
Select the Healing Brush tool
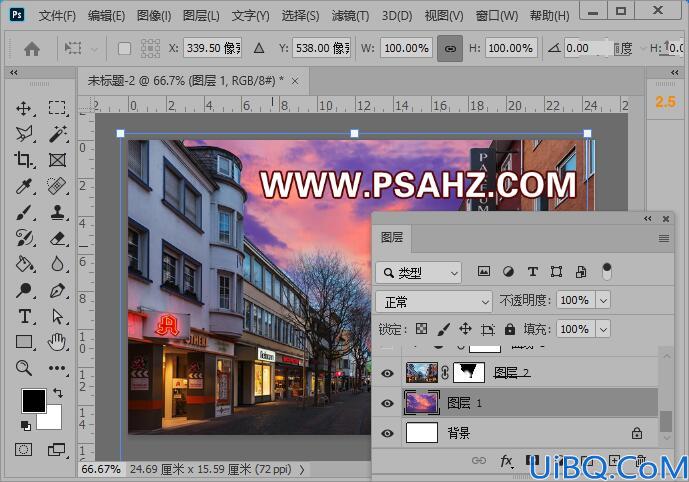(x=57, y=186)
